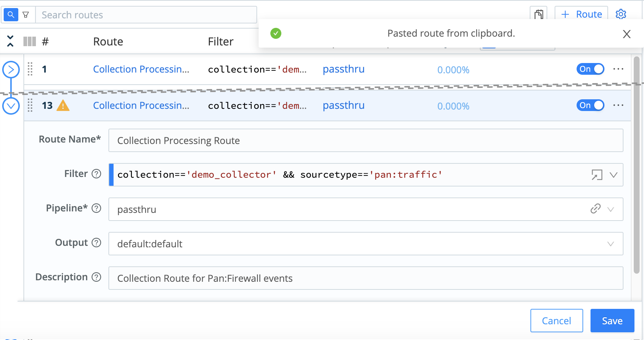644x340 pixels.
Task: Expand the Pipeline dropdown chevron
Action: tap(610, 209)
